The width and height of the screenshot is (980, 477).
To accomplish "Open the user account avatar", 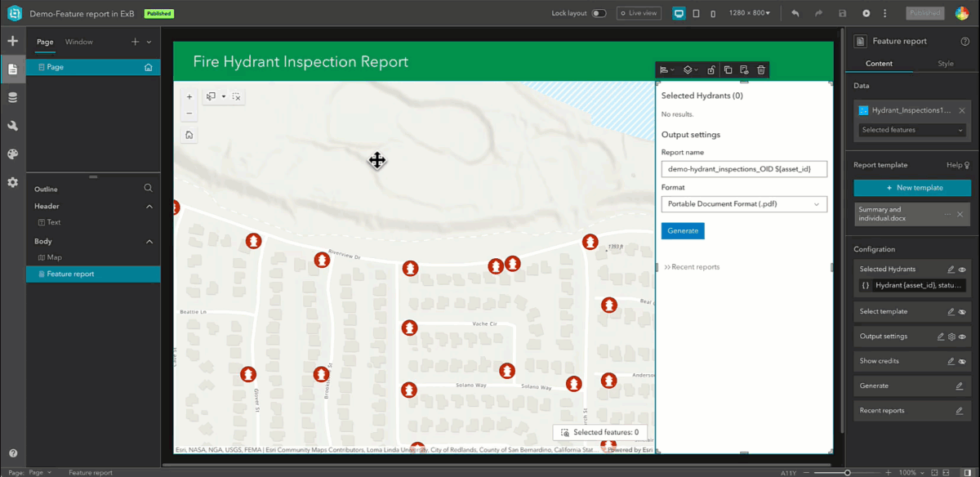I will pos(962,13).
